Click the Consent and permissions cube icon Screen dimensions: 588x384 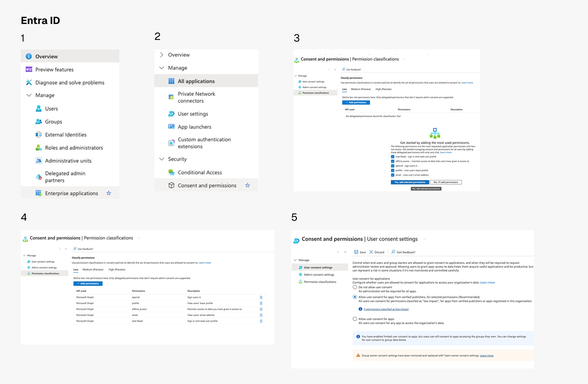(171, 185)
